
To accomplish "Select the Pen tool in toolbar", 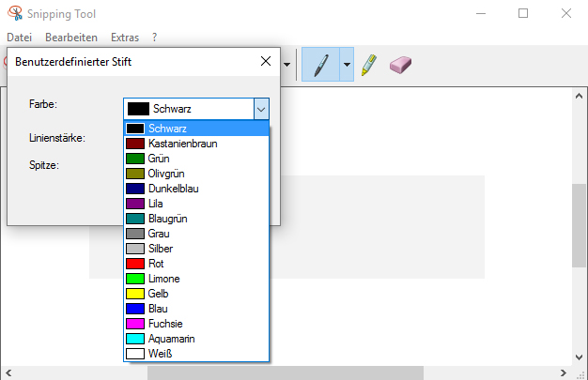I will pos(320,65).
